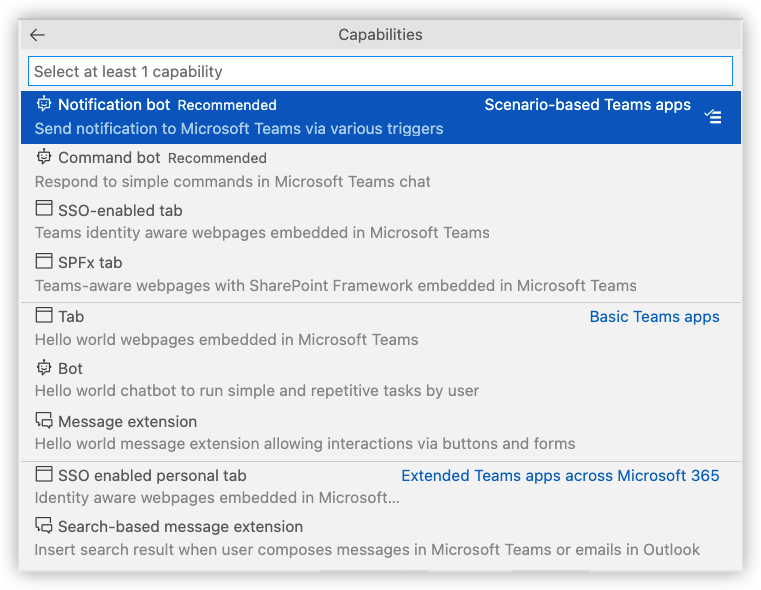The width and height of the screenshot is (761, 590).
Task: Select the Notification bot capability
Action: 380,117
